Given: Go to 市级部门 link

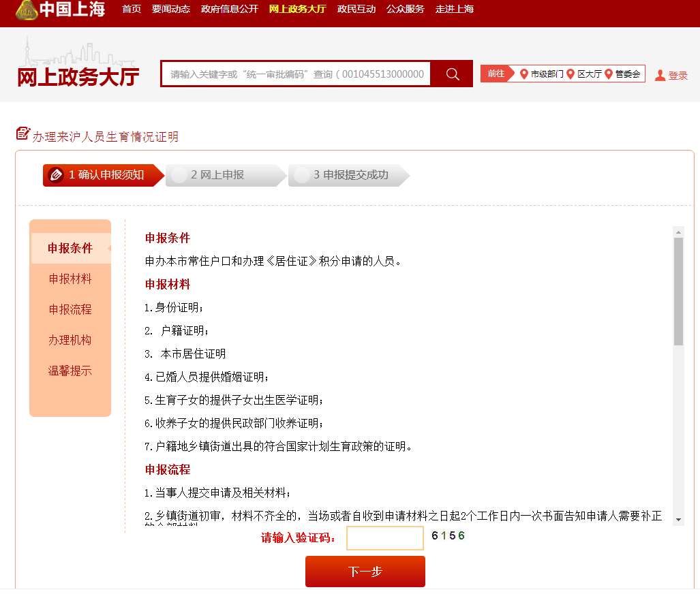Looking at the screenshot, I should 547,74.
